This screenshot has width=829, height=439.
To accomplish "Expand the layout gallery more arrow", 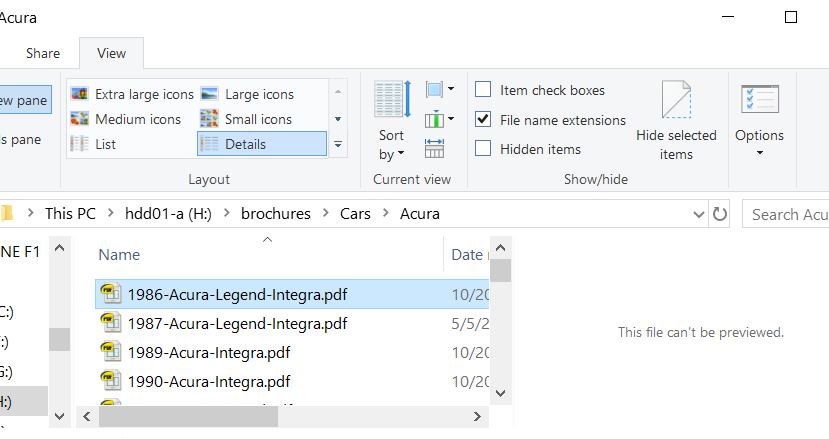I will coord(338,144).
